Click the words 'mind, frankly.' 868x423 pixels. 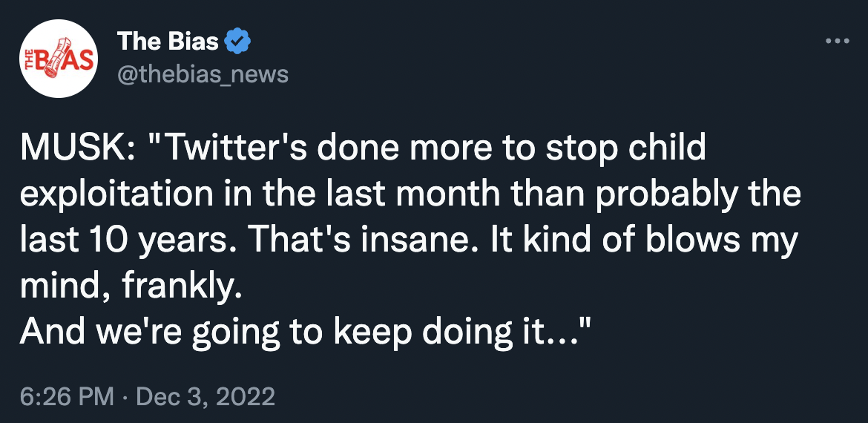[131, 286]
